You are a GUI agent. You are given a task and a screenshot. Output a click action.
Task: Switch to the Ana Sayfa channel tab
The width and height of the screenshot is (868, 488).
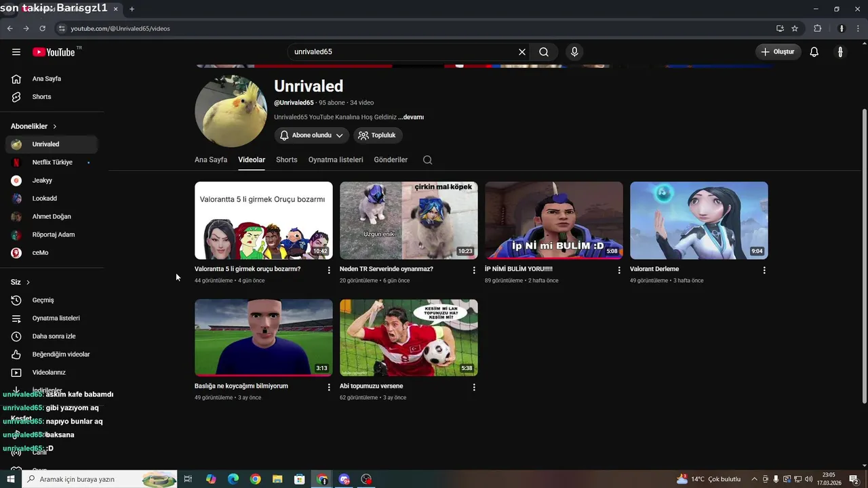pyautogui.click(x=211, y=160)
